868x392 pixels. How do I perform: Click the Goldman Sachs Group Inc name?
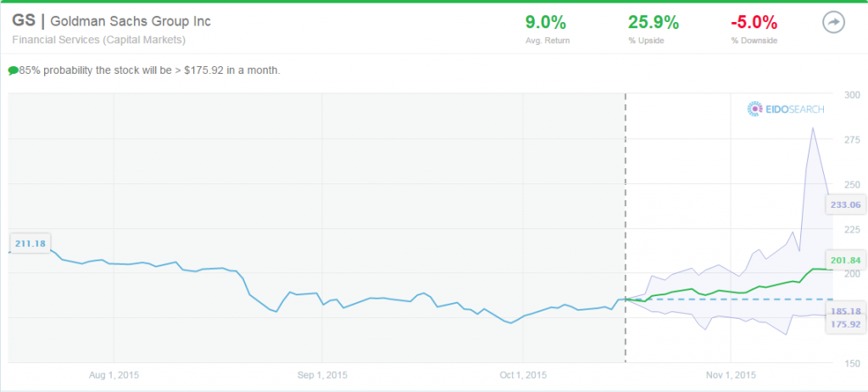click(x=131, y=21)
